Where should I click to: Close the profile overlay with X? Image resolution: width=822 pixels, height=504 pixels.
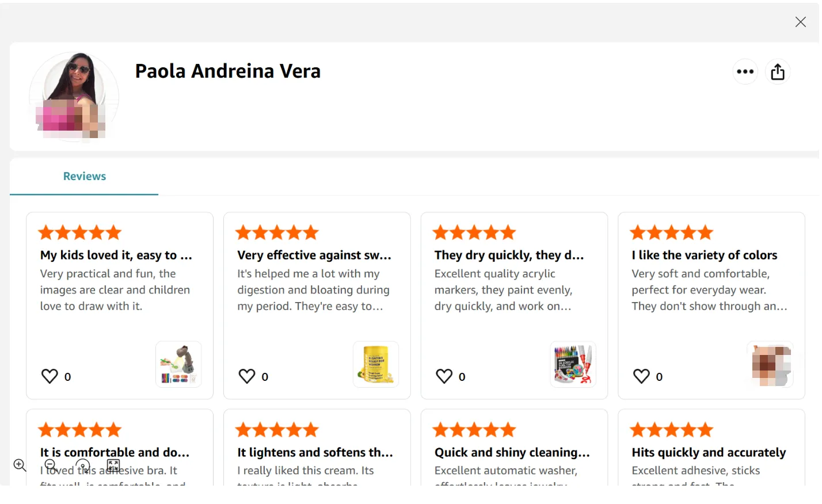coord(800,22)
